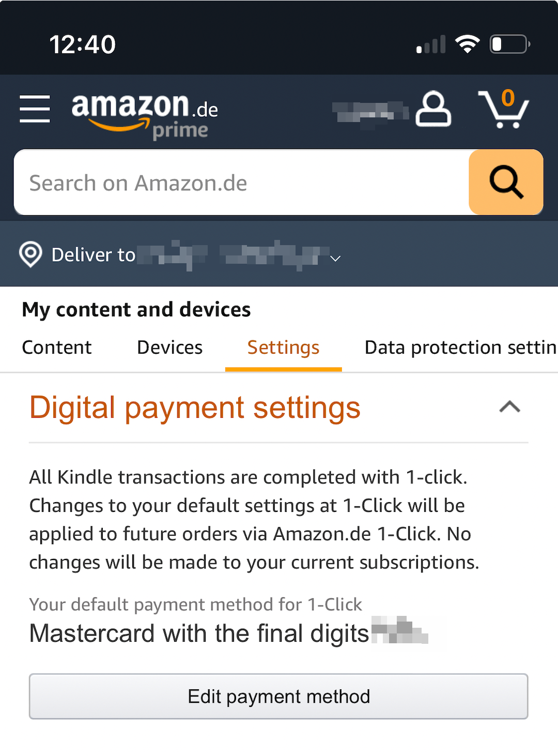This screenshot has width=558, height=756.
Task: View the shopping cart
Action: (503, 109)
